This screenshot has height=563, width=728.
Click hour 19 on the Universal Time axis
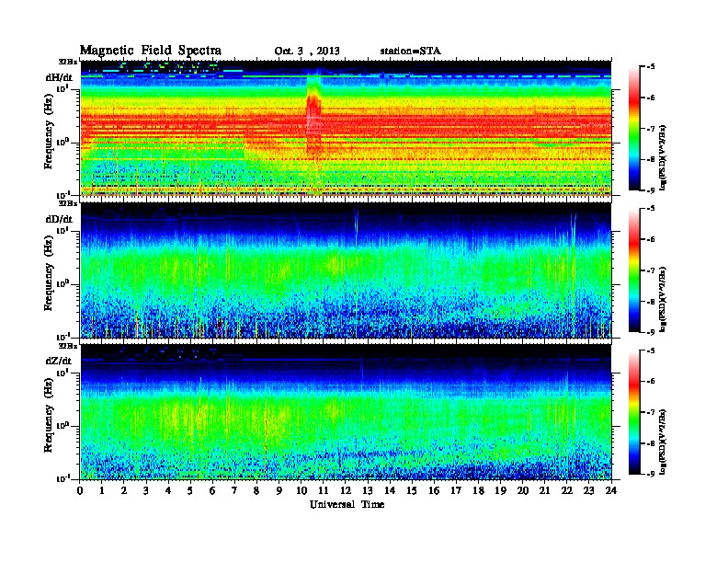pyautogui.click(x=500, y=491)
